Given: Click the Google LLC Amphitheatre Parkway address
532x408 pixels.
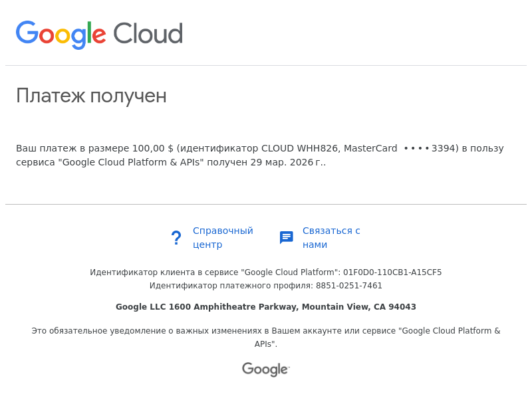Looking at the screenshot, I should coord(265,306).
